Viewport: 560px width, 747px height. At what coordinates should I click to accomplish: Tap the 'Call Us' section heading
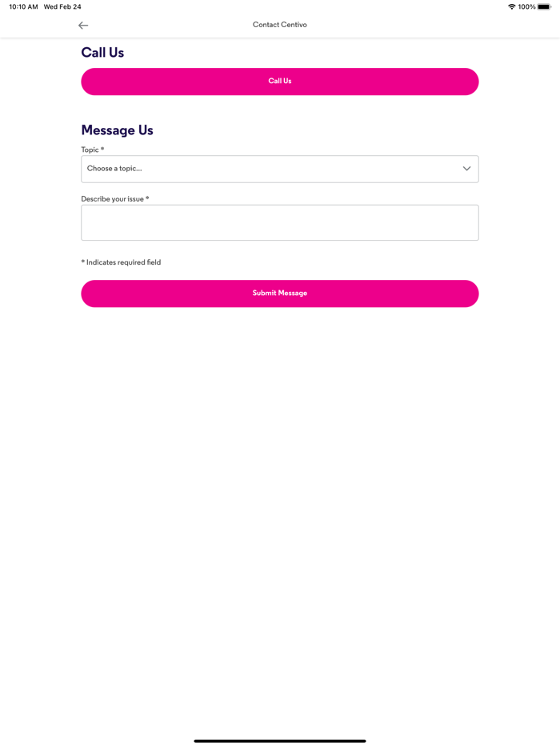click(x=102, y=53)
